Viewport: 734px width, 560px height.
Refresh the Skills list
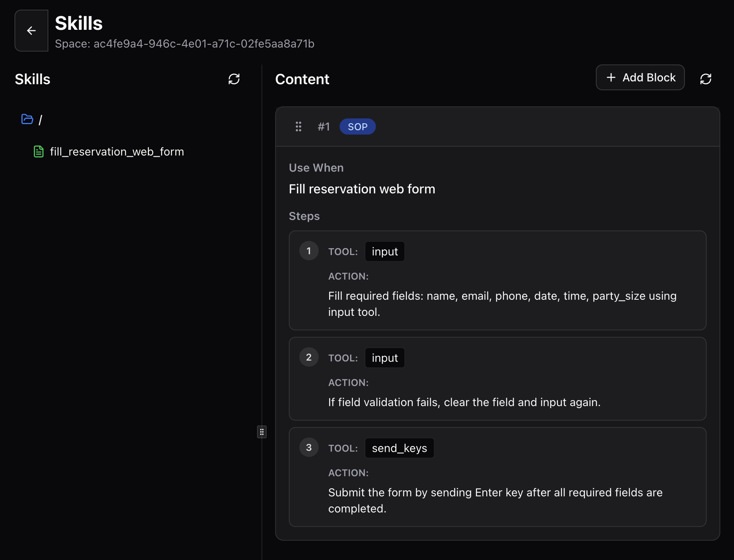(x=234, y=79)
